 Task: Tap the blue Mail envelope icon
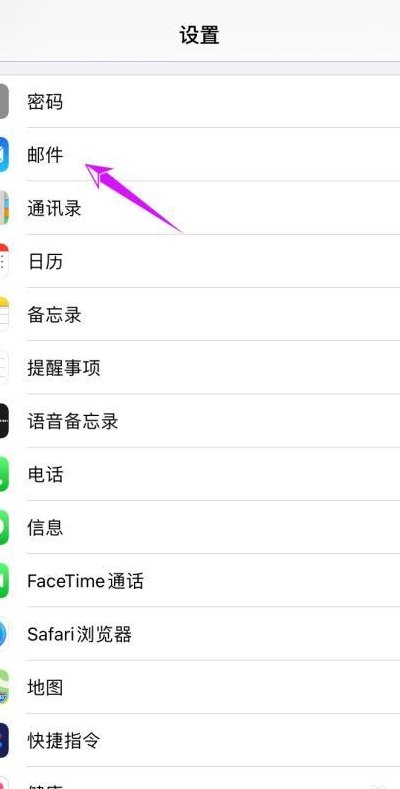click(4, 154)
